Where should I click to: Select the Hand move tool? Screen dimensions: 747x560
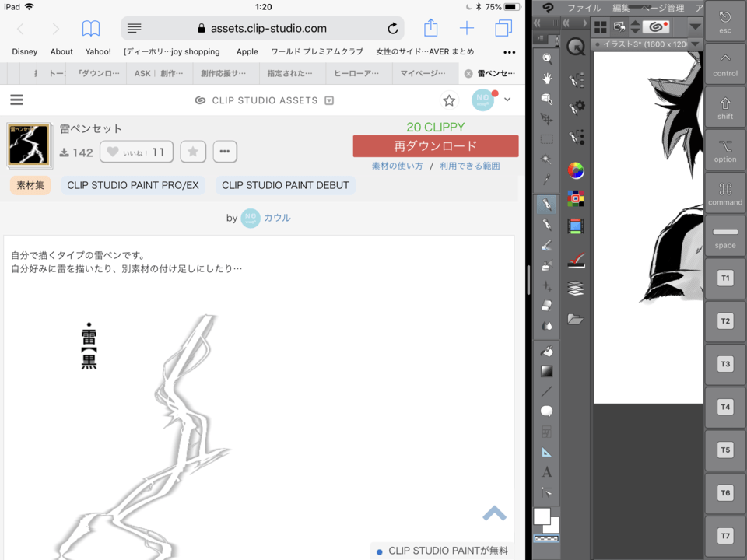pyautogui.click(x=547, y=79)
